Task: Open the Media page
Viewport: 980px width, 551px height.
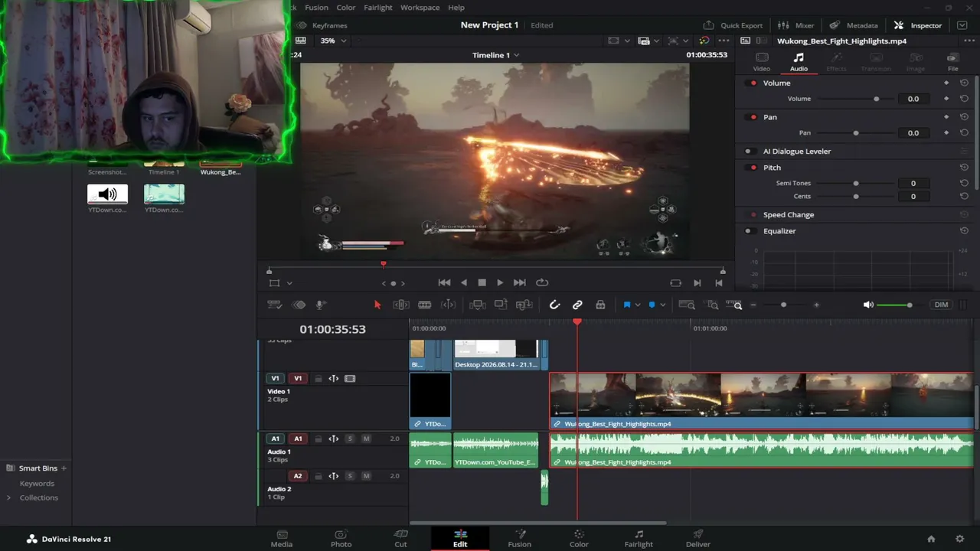Action: (282, 539)
